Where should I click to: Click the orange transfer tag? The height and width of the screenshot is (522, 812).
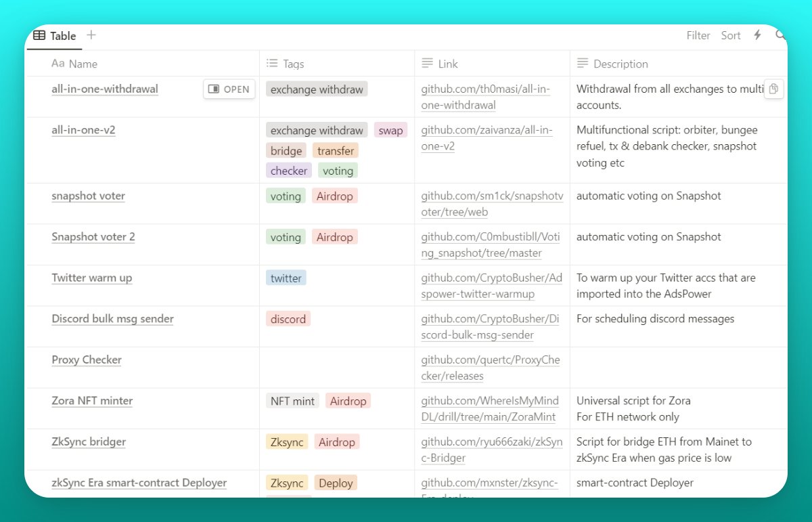(x=336, y=150)
